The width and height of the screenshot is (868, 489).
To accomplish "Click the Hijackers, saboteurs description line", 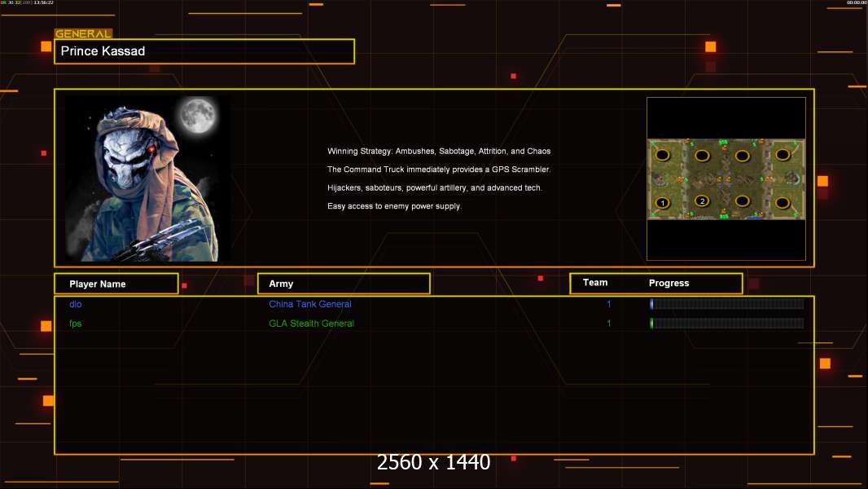I will click(435, 187).
